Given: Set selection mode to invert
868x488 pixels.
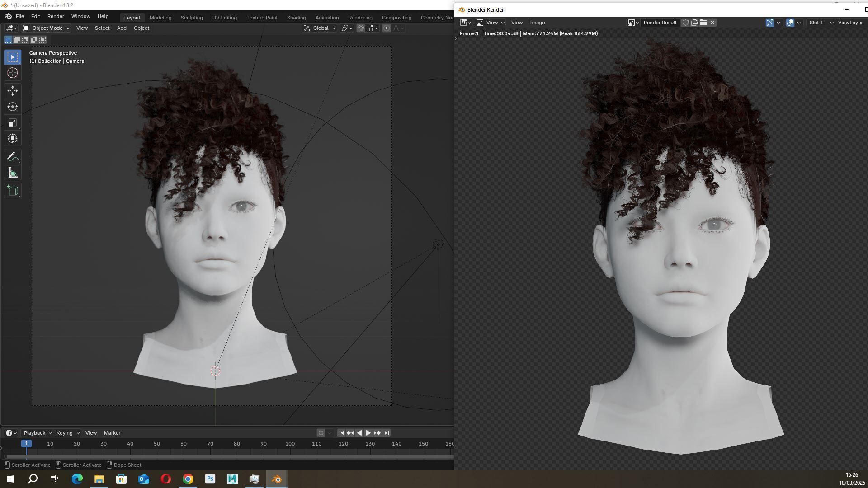Looking at the screenshot, I should click(x=34, y=40).
